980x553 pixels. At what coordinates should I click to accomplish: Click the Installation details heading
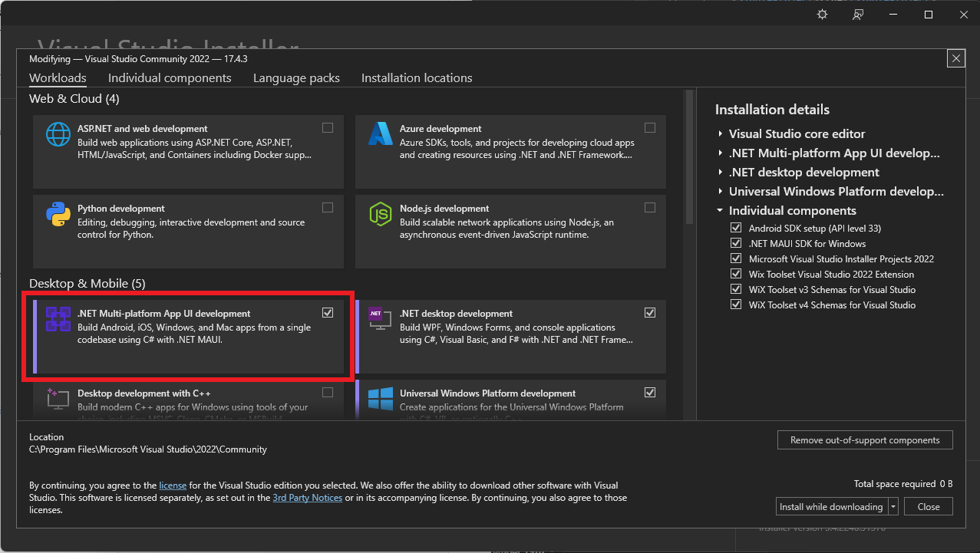point(772,110)
